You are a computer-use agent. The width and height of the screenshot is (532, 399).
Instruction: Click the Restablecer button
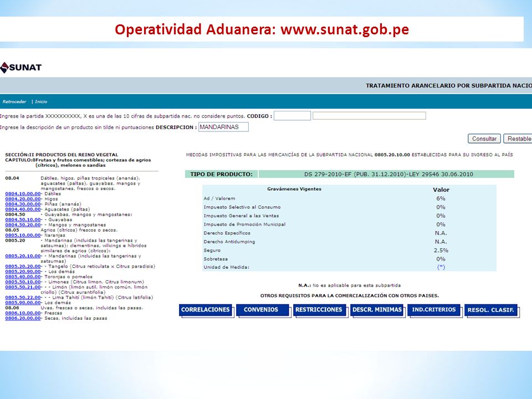pyautogui.click(x=518, y=139)
